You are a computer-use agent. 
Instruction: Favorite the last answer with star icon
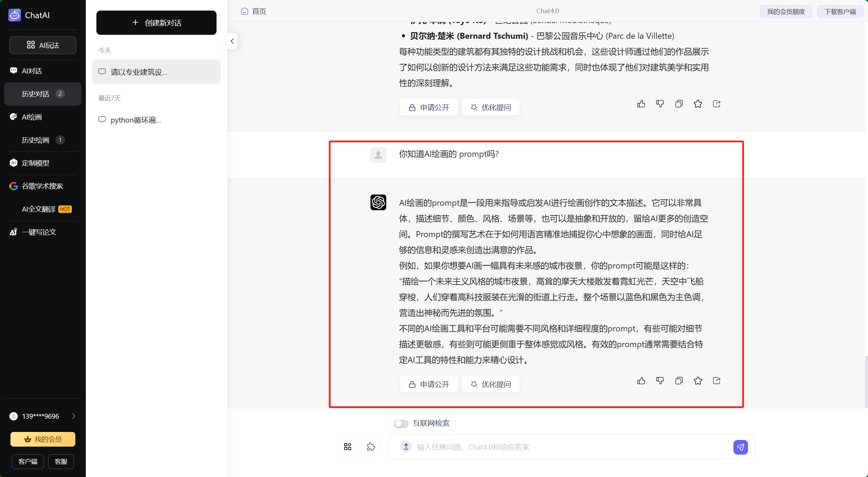point(698,381)
